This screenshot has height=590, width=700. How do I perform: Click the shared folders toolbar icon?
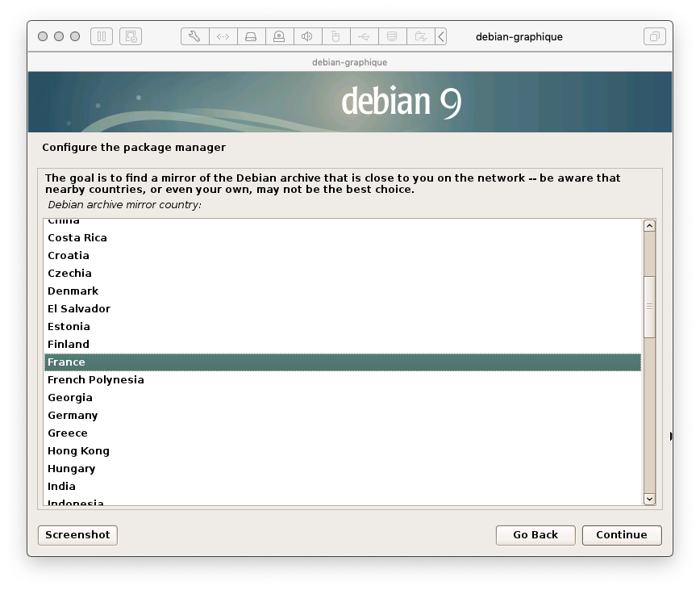[420, 36]
